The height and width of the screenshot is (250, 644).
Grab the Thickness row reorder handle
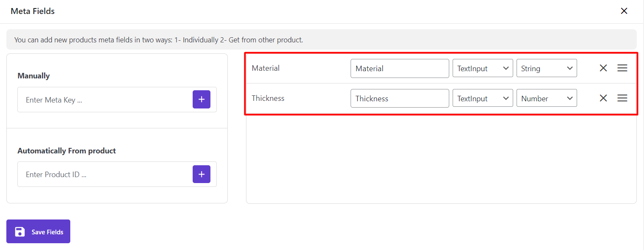point(622,98)
